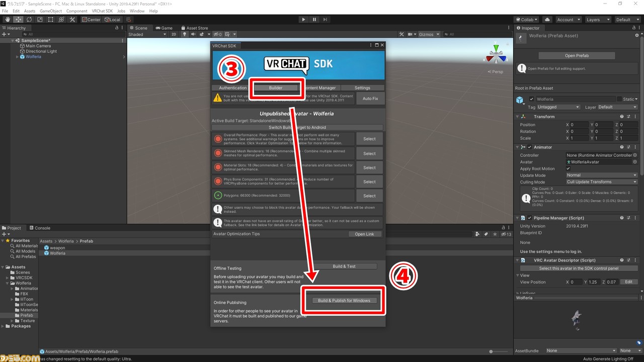644x362 pixels.
Task: Click the Hierarchy create plus button
Action: 6,34
